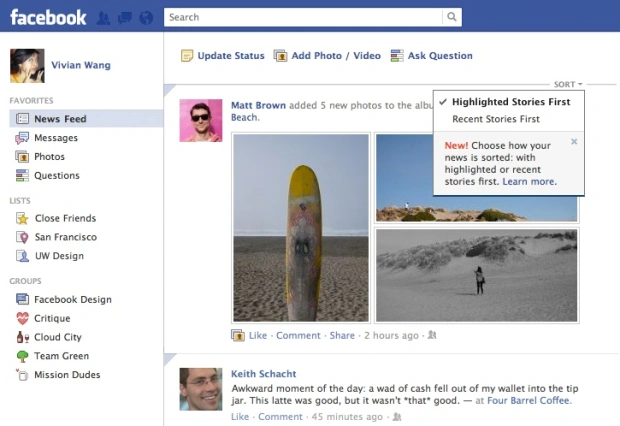Click the Questions sidebar icon

point(22,175)
